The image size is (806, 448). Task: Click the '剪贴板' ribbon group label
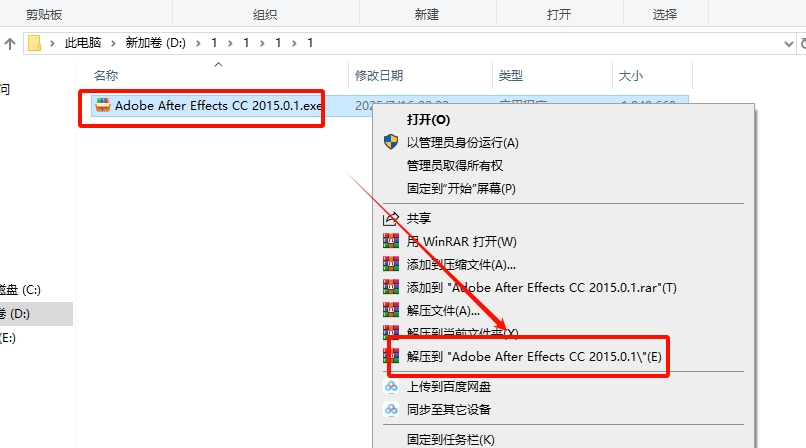pyautogui.click(x=44, y=14)
